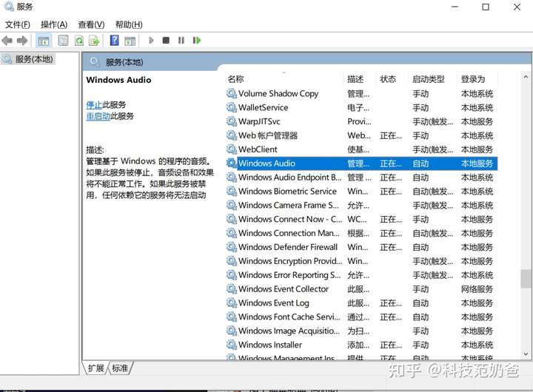Select the Windows Connection Man... service
This screenshot has height=392, width=533.
(x=361, y=233)
